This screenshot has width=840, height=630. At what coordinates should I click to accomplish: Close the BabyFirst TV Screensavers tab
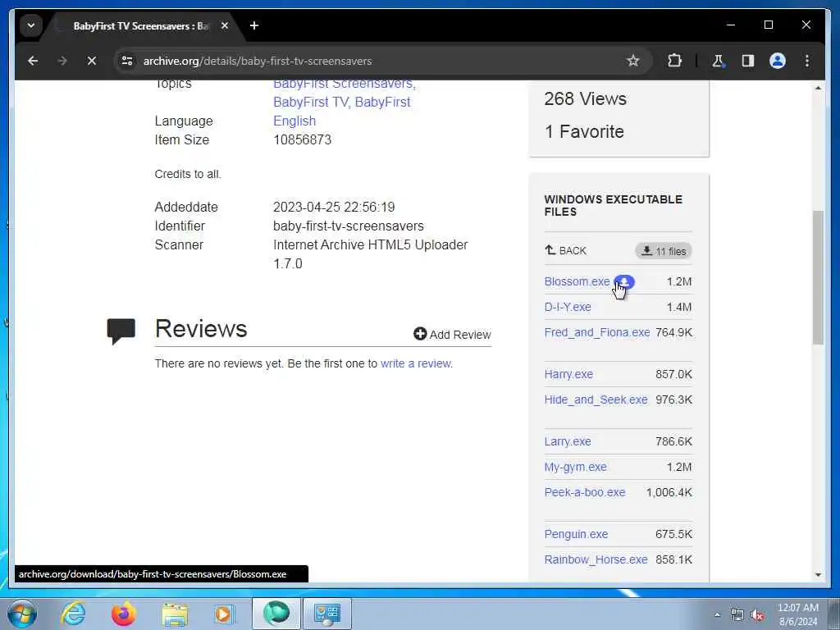pyautogui.click(x=225, y=25)
